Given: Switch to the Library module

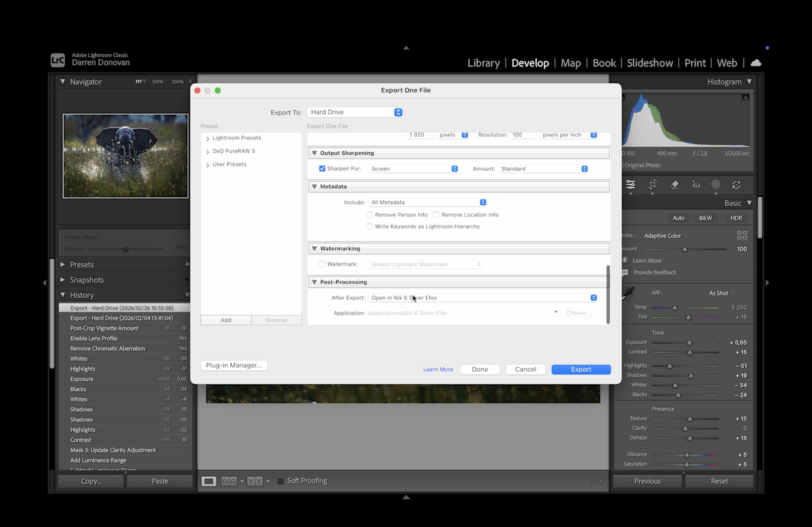Looking at the screenshot, I should point(483,63).
